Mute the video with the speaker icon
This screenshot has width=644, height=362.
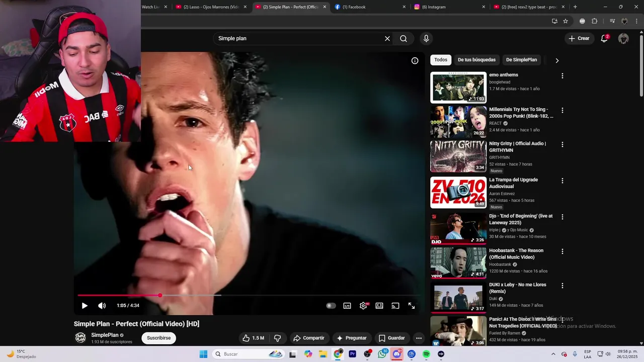click(x=102, y=305)
